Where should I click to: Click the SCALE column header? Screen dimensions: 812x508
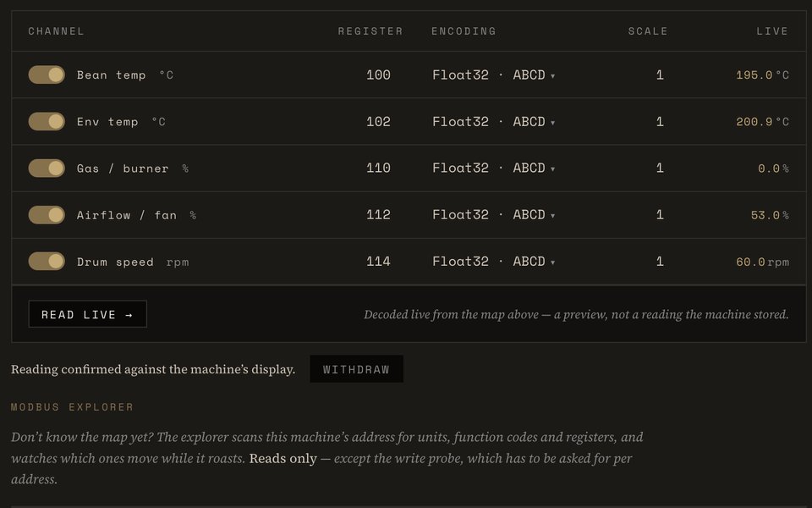648,31
